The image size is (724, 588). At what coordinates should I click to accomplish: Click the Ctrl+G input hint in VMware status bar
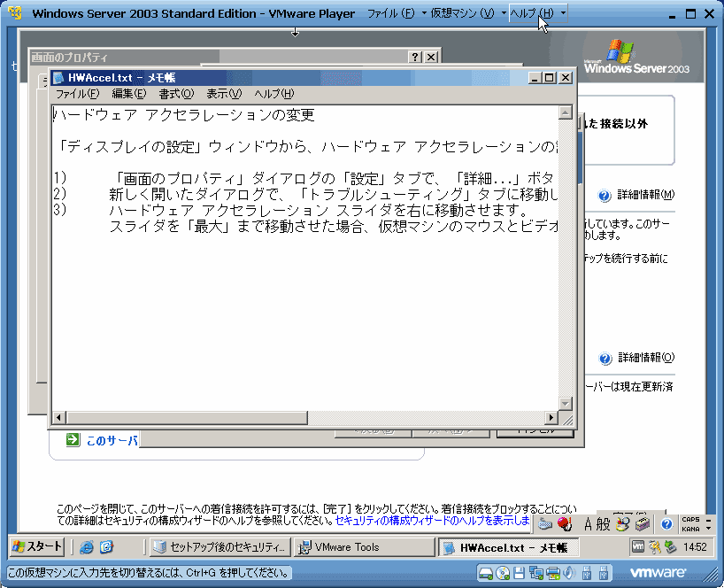click(x=150, y=573)
